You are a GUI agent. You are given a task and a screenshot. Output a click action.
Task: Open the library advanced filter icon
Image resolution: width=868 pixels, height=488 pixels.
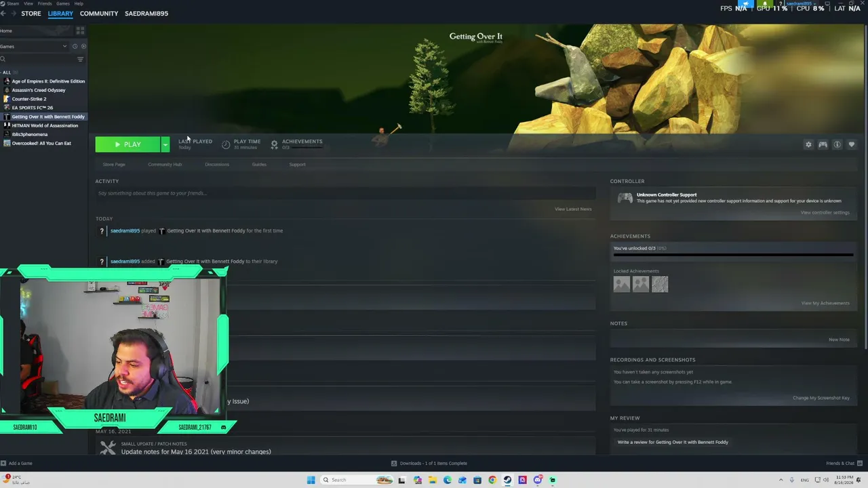(x=80, y=59)
